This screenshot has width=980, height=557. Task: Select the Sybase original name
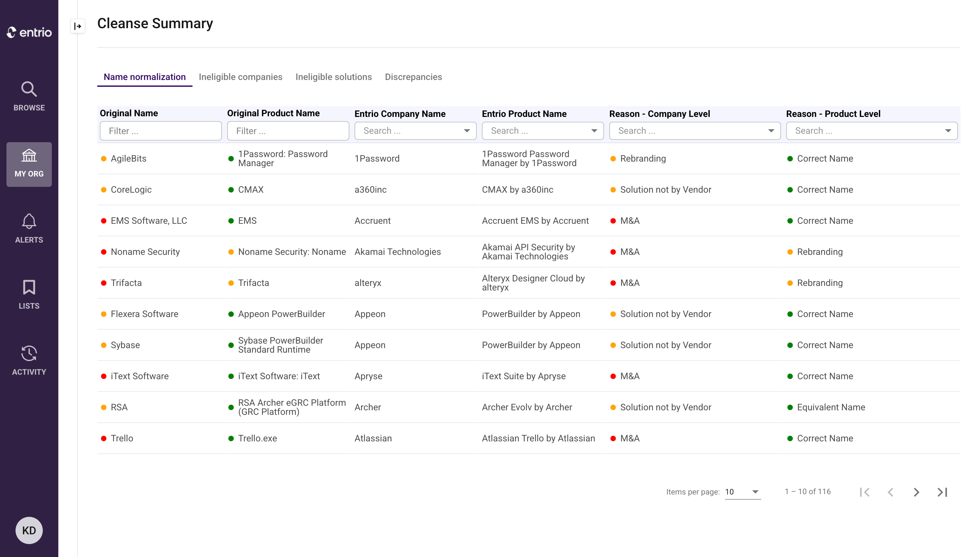(x=125, y=345)
